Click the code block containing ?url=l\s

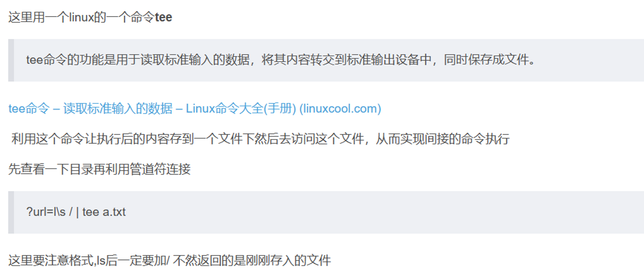(326, 212)
